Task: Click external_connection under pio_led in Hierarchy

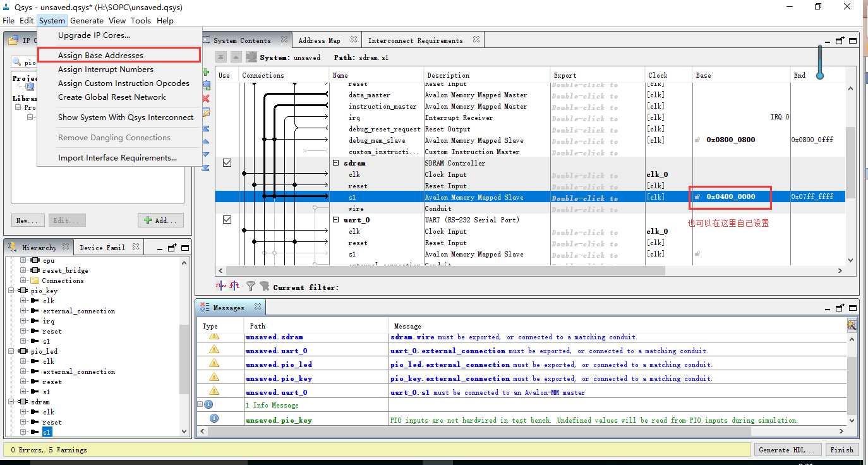Action: (x=79, y=371)
